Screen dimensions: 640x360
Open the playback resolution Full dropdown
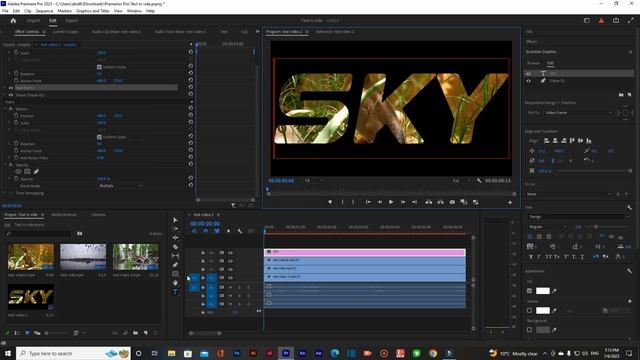pos(461,180)
